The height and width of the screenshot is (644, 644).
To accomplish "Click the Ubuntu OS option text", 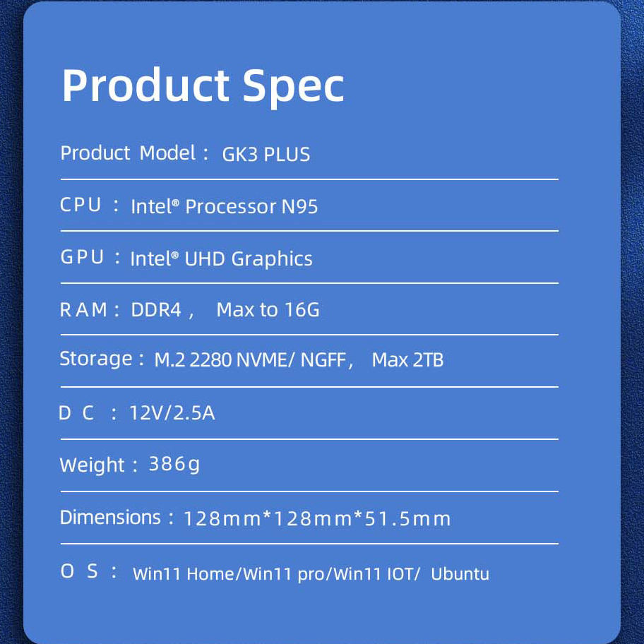I will pos(460,574).
